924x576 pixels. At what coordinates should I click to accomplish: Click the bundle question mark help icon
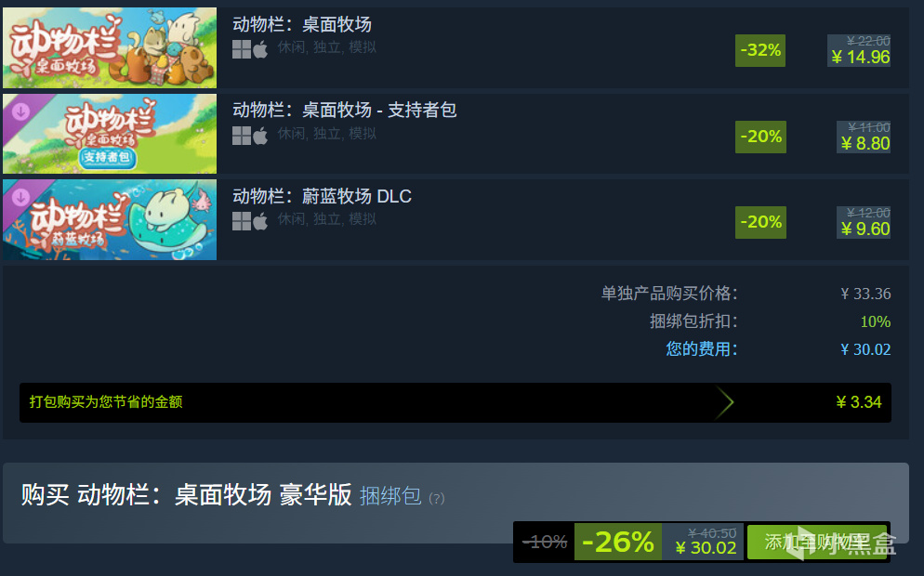tap(437, 499)
